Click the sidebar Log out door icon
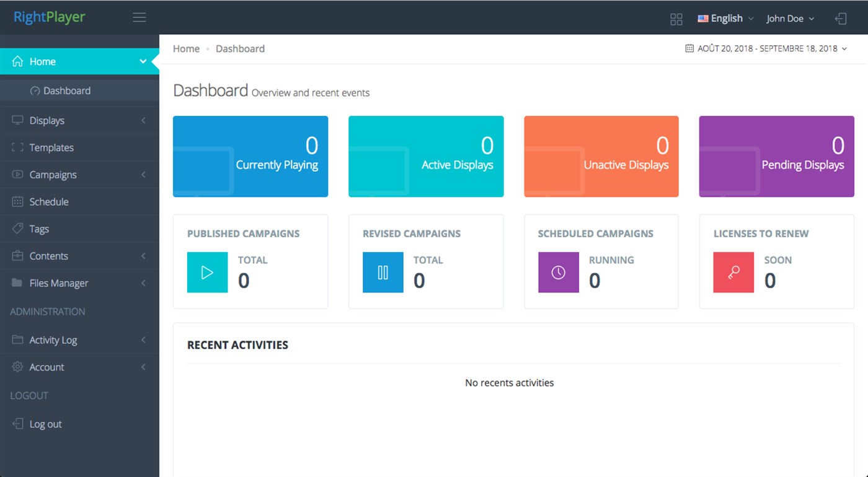The image size is (868, 477). tap(17, 424)
